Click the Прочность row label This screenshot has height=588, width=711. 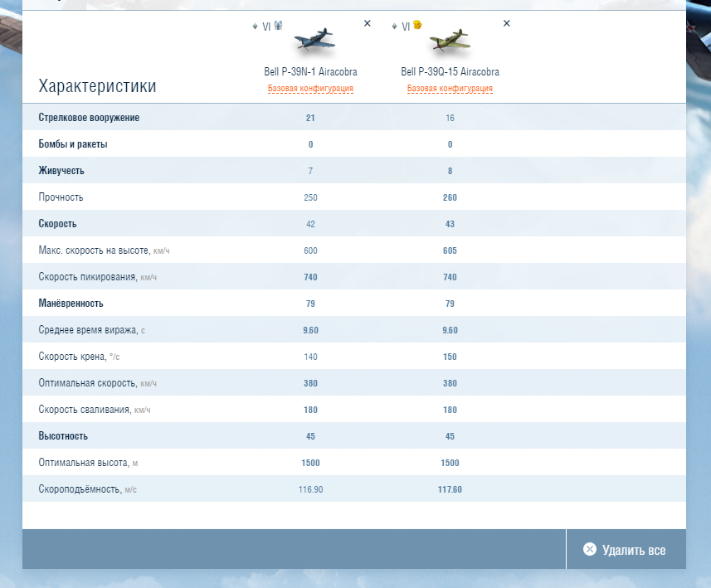click(61, 197)
